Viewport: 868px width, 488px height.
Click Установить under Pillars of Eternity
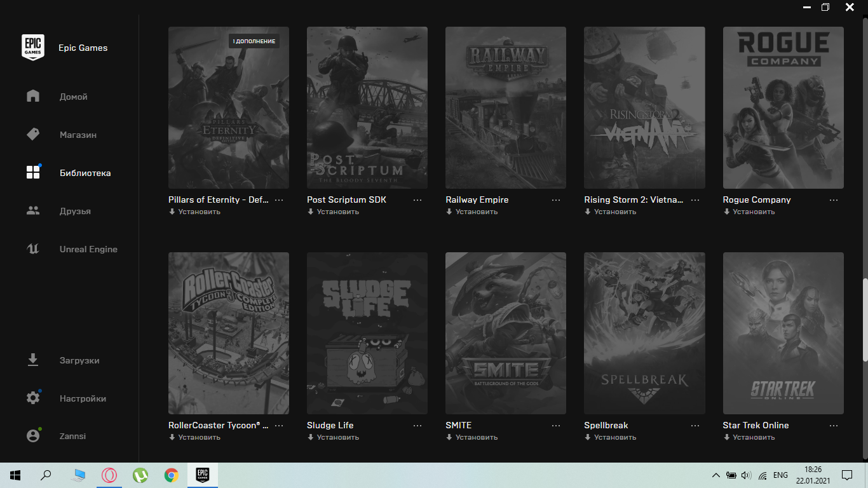tap(194, 212)
